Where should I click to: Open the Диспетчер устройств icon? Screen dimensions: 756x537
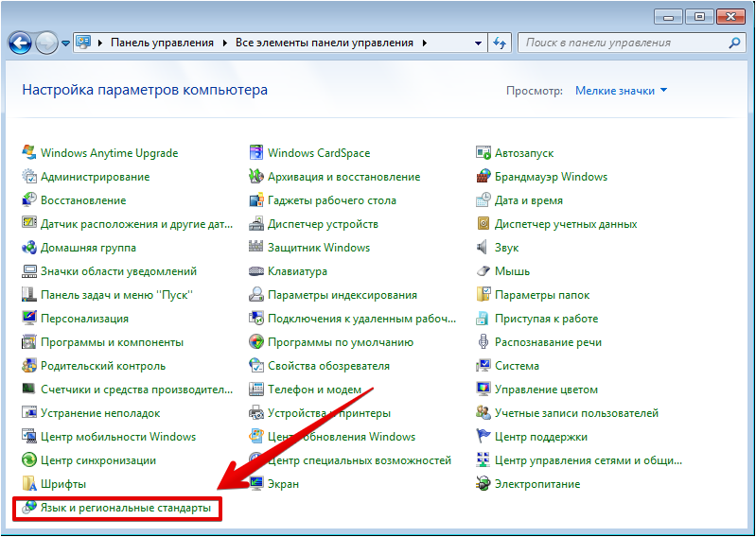point(256,223)
